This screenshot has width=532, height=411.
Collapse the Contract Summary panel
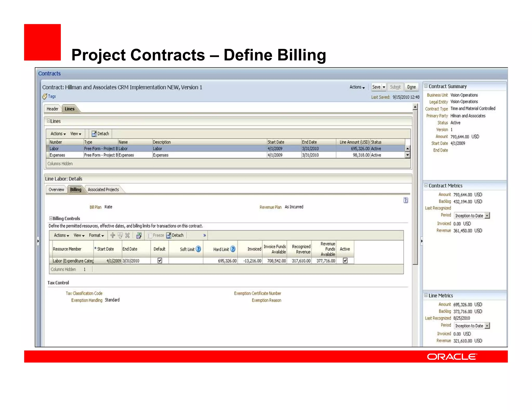tap(426, 86)
